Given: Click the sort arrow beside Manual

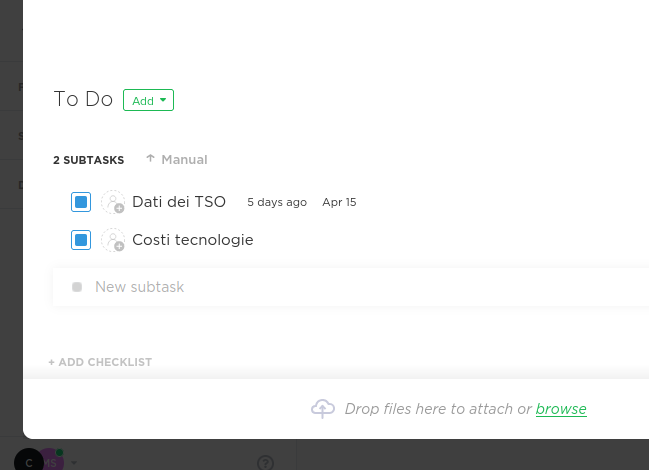Looking at the screenshot, I should 150,159.
